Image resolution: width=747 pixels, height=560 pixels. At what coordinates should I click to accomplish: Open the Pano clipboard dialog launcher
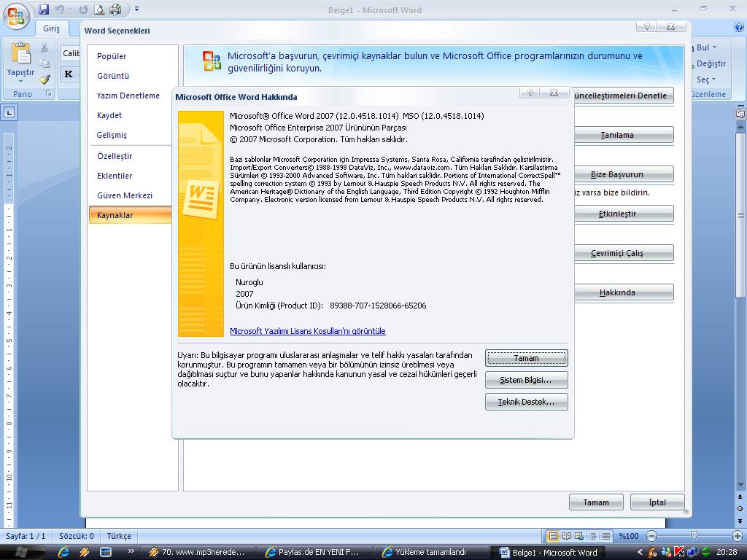48,93
